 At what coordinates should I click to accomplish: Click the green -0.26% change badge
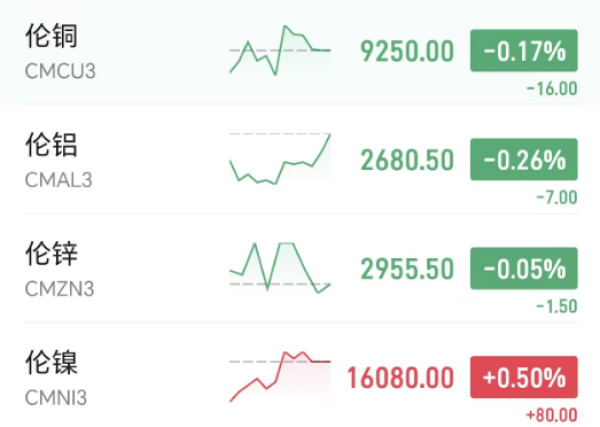pos(524,159)
